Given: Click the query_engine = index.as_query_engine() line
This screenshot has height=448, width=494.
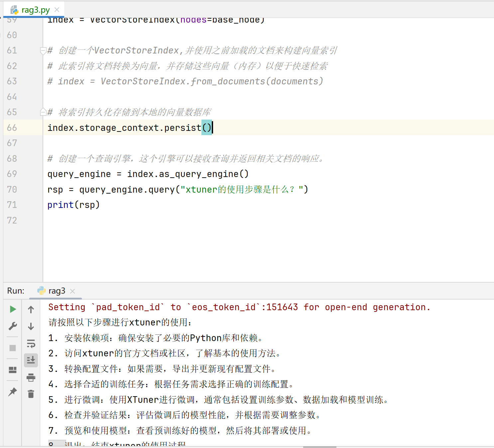Looking at the screenshot, I should click(x=148, y=174).
